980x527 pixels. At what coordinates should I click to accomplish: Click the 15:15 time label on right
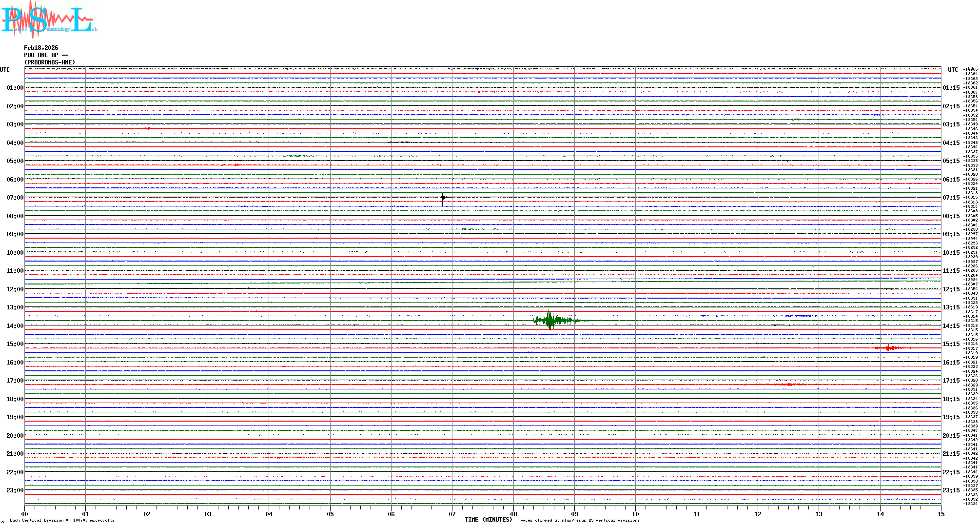951,344
